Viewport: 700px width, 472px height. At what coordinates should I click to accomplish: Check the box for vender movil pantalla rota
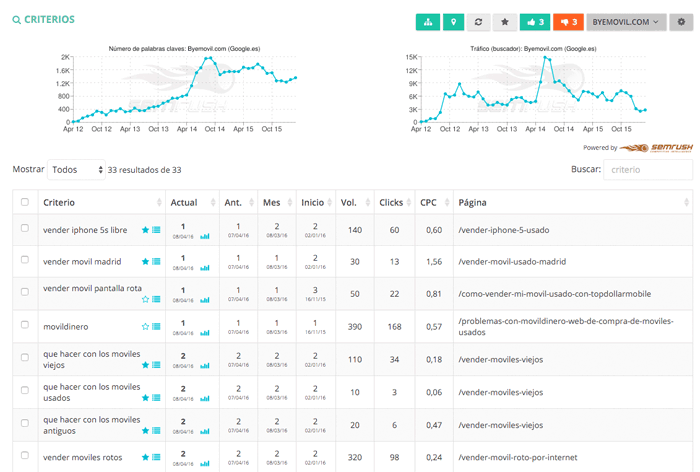(x=25, y=292)
